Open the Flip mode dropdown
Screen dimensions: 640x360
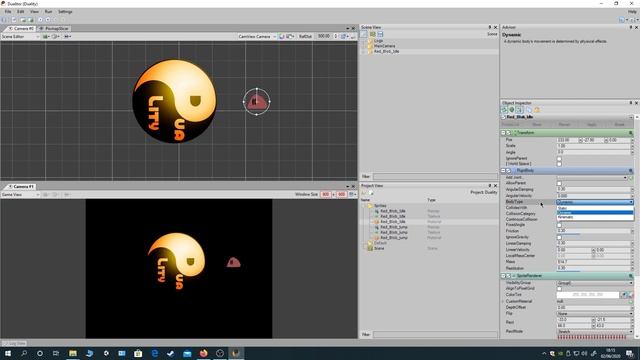tap(595, 313)
